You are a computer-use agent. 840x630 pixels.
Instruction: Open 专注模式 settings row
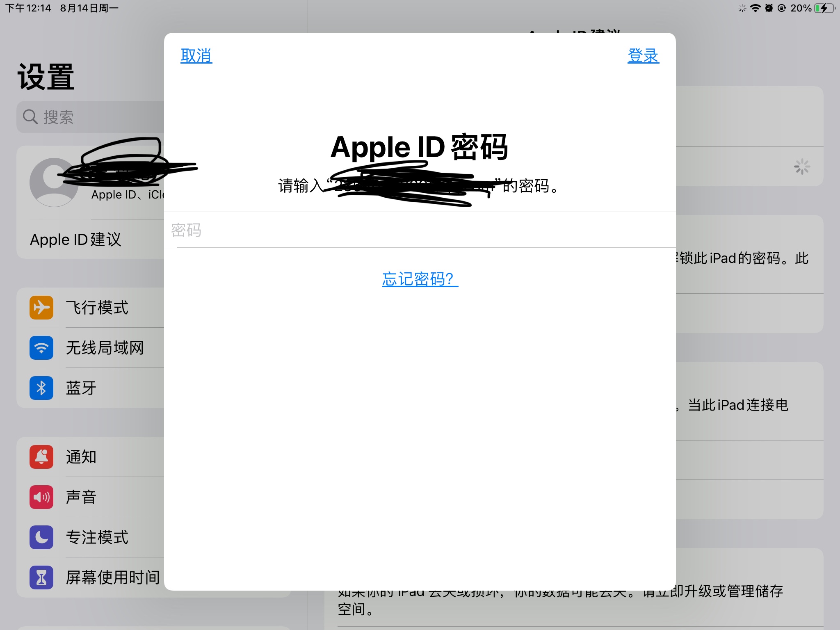point(97,537)
